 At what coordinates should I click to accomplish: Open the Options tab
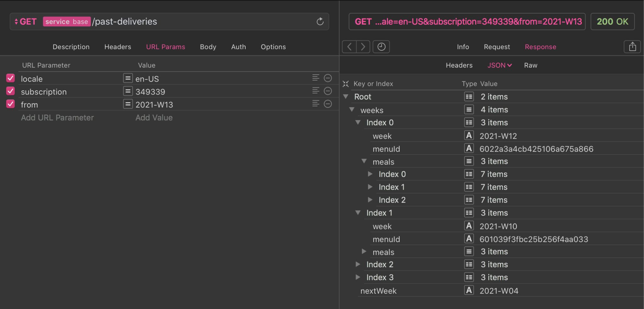point(273,47)
